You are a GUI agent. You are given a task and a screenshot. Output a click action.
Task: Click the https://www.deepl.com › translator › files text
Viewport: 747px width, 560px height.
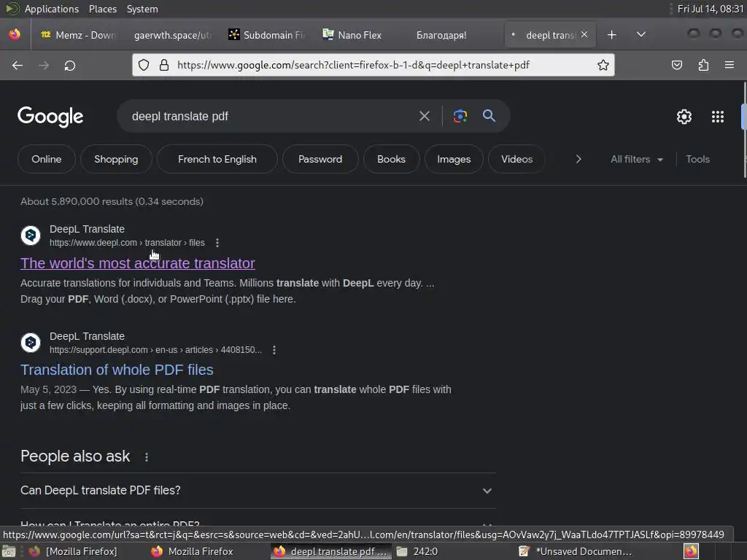tap(127, 243)
